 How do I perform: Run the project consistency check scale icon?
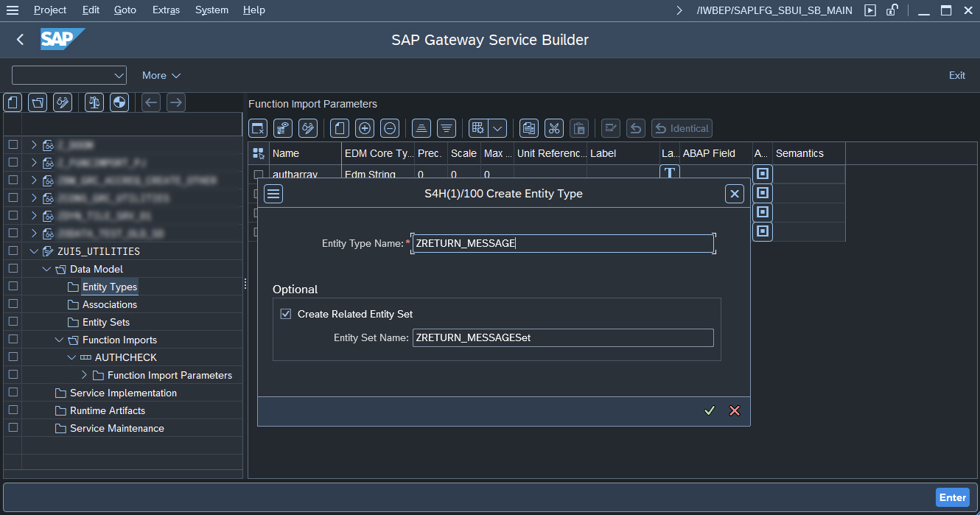(94, 102)
